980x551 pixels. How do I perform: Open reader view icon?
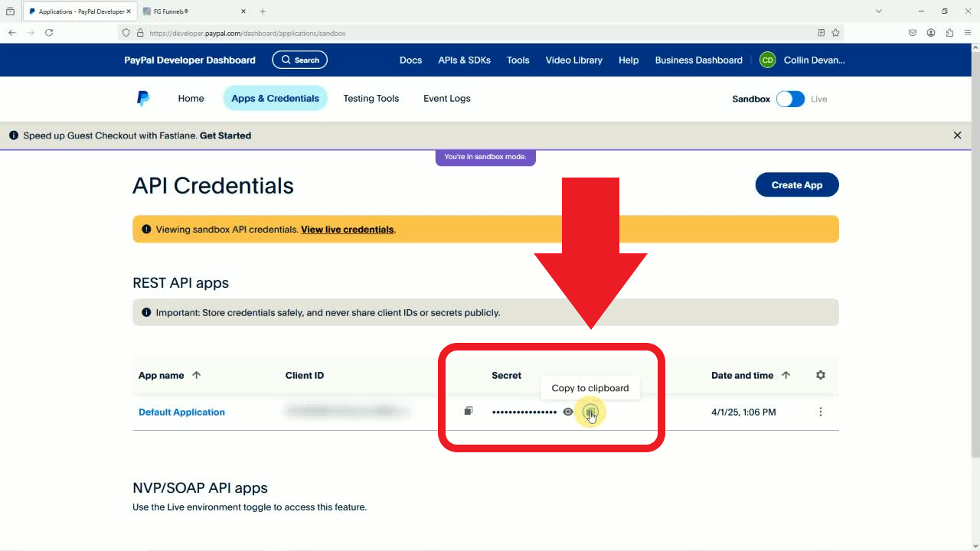[821, 33]
